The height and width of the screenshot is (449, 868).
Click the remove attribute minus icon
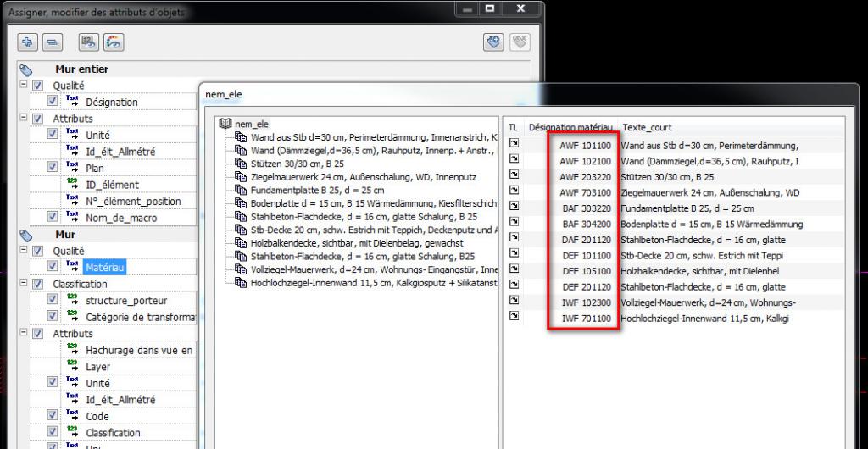pos(52,42)
